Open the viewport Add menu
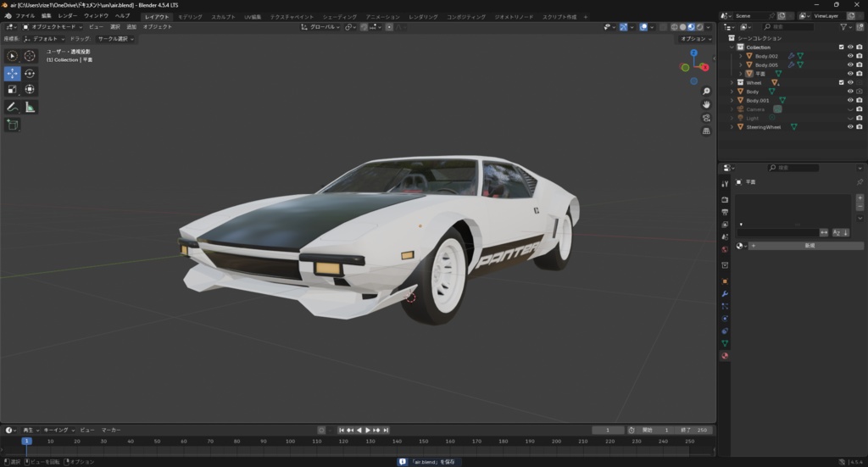 point(131,26)
